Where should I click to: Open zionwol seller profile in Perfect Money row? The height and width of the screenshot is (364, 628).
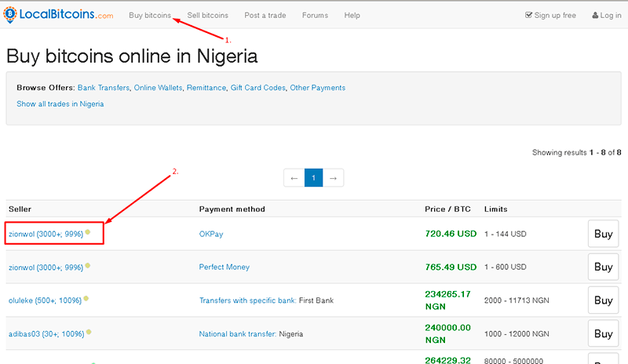tap(46, 267)
